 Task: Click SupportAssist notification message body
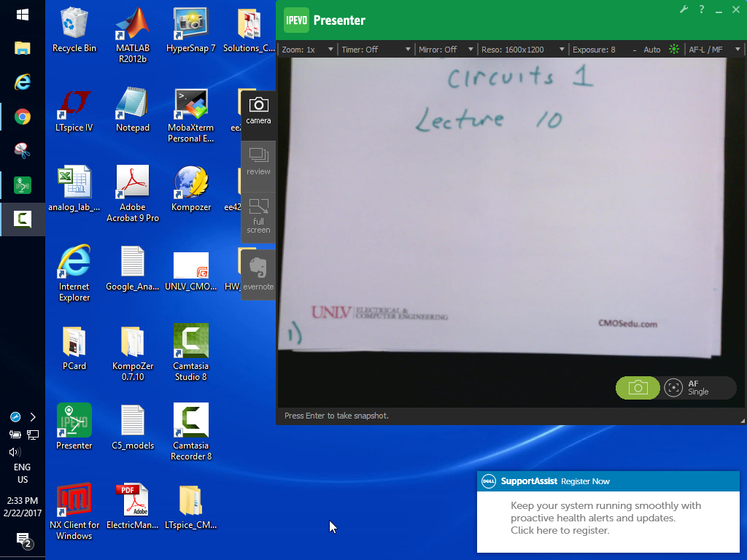[605, 518]
